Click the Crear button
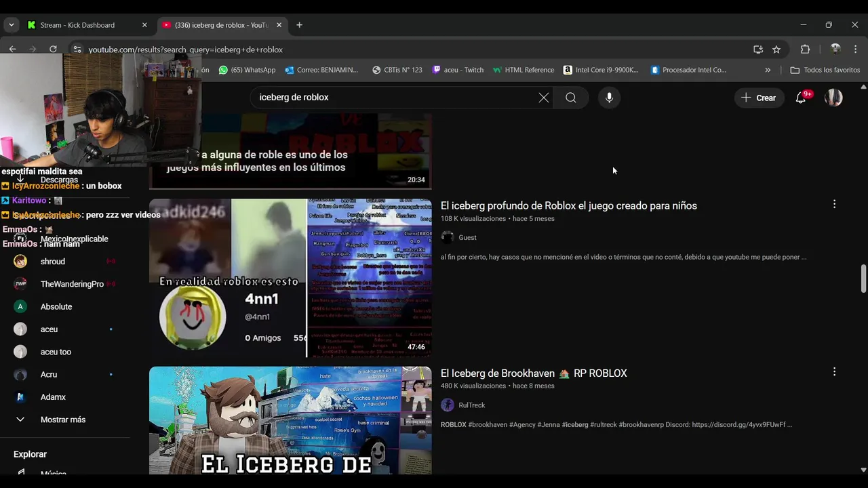The width and height of the screenshot is (868, 488). pos(759,98)
